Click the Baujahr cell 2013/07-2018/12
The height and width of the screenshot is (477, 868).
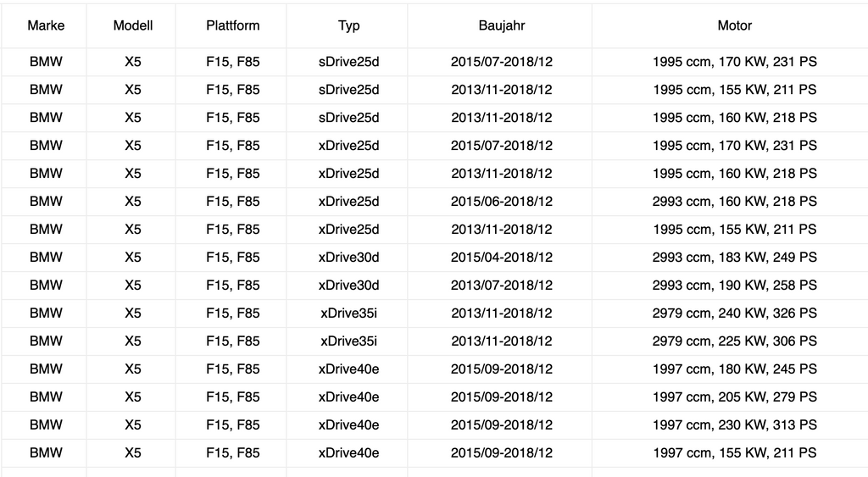click(x=501, y=285)
